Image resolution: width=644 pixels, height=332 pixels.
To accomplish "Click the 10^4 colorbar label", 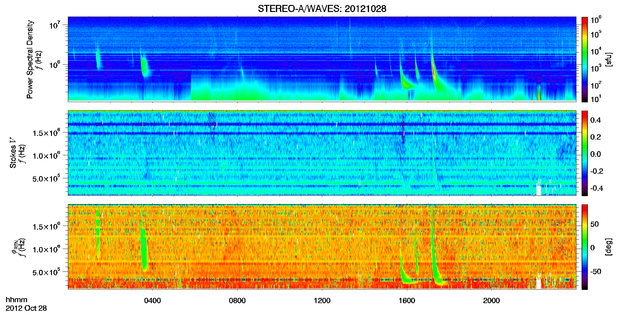I will (596, 51).
